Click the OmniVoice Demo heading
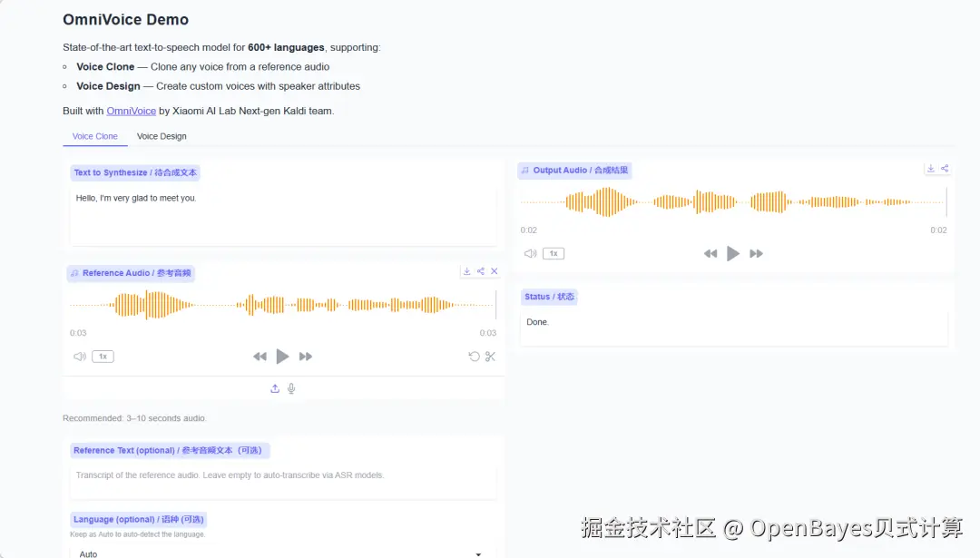 click(x=125, y=19)
